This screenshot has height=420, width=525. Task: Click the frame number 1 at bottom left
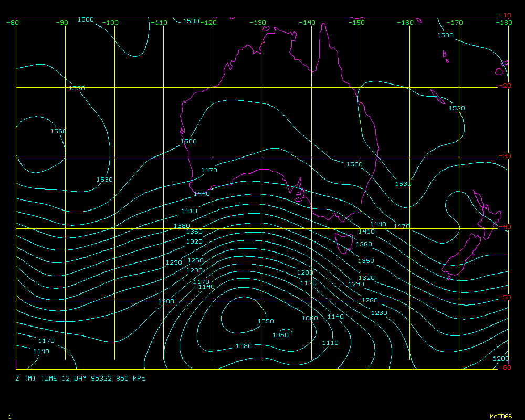(10, 416)
